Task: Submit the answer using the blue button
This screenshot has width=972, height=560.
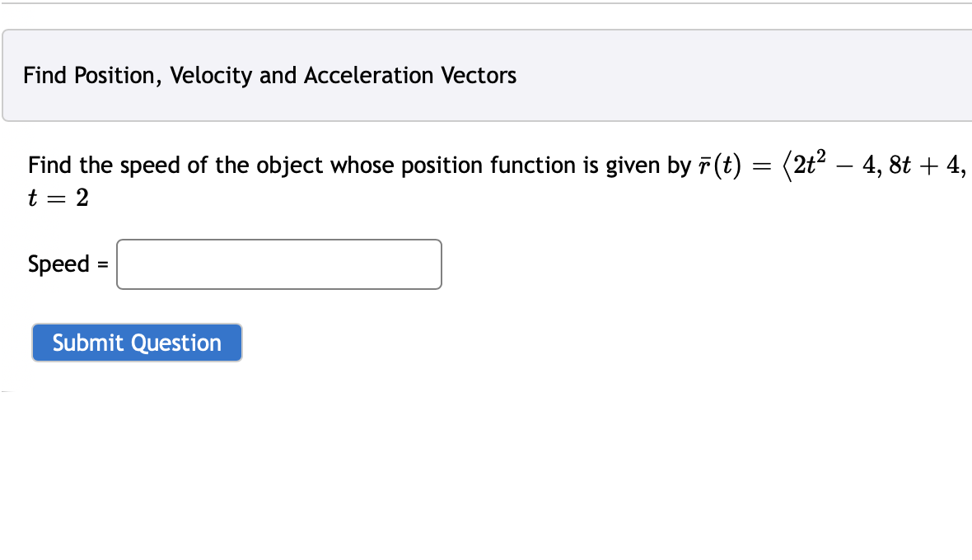Action: pos(136,343)
